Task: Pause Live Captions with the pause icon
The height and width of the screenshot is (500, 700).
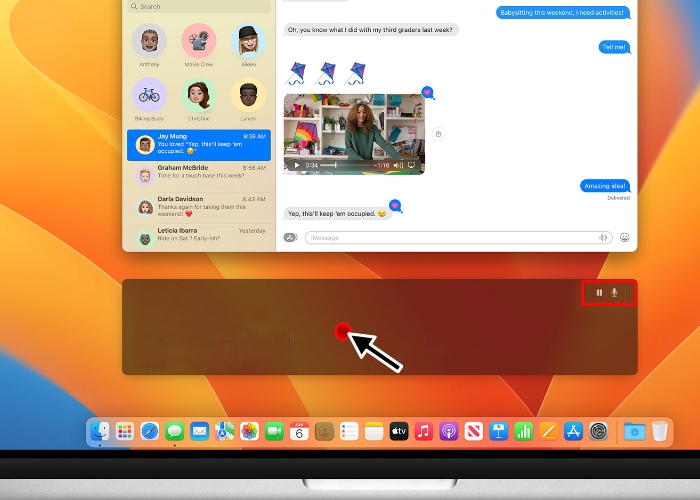Action: point(599,293)
